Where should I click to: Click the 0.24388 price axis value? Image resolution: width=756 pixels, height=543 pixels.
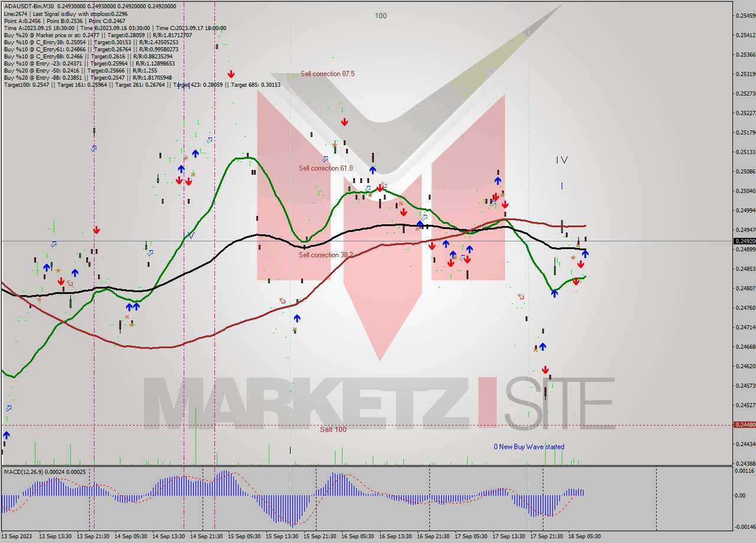(745, 464)
